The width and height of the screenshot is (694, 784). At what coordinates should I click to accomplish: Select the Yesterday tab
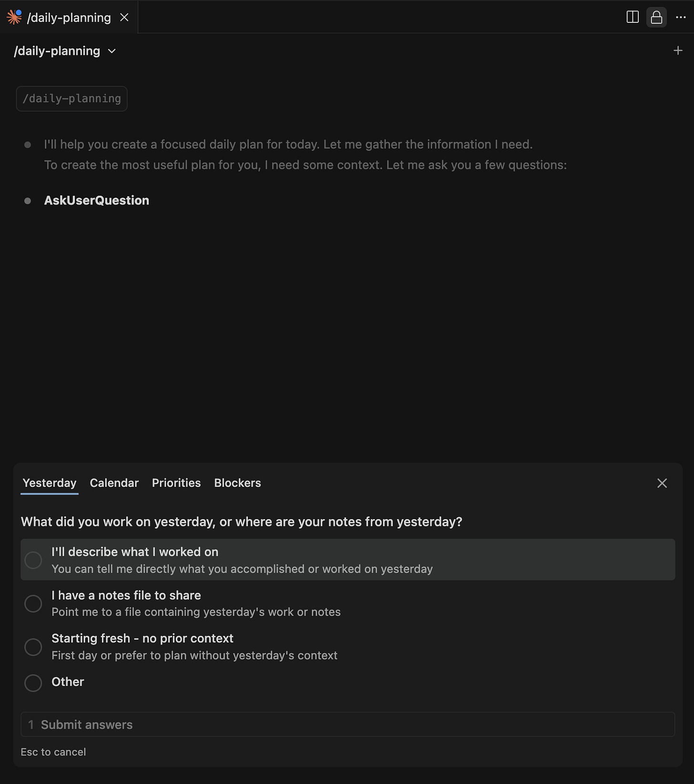pos(50,483)
